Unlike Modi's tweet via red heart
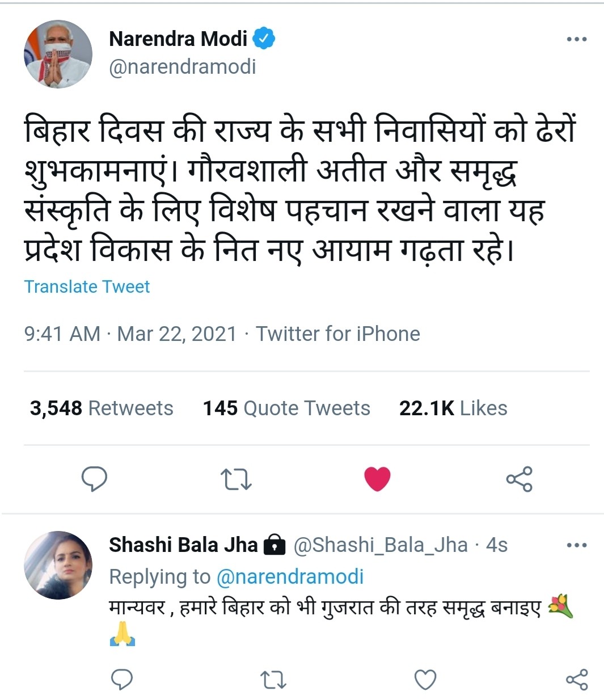This screenshot has height=700, width=604. [377, 480]
